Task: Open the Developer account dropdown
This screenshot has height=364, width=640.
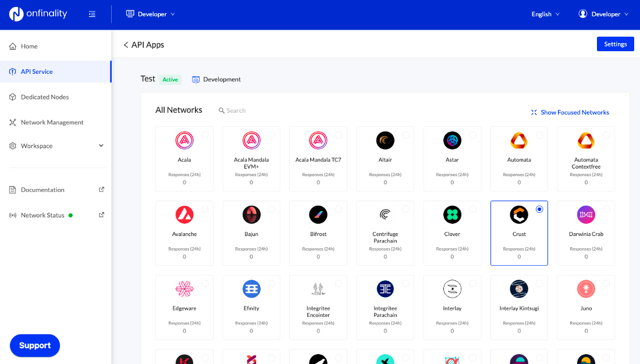Action: click(604, 14)
